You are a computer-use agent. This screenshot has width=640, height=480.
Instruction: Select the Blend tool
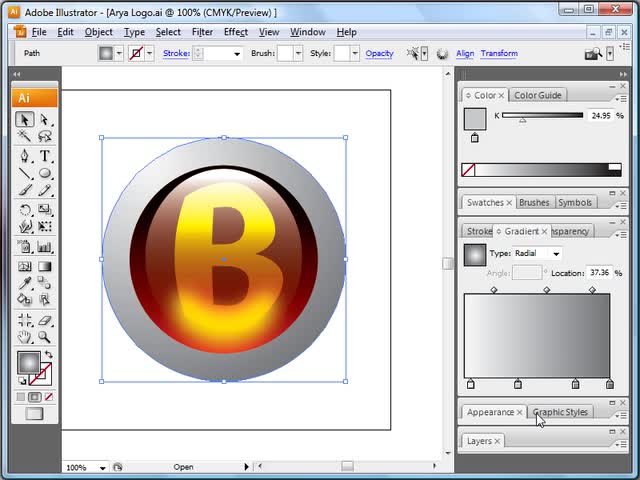pos(44,282)
